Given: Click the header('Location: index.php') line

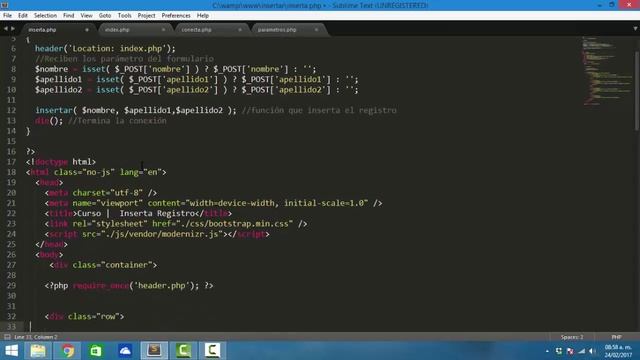Looking at the screenshot, I should [105, 49].
